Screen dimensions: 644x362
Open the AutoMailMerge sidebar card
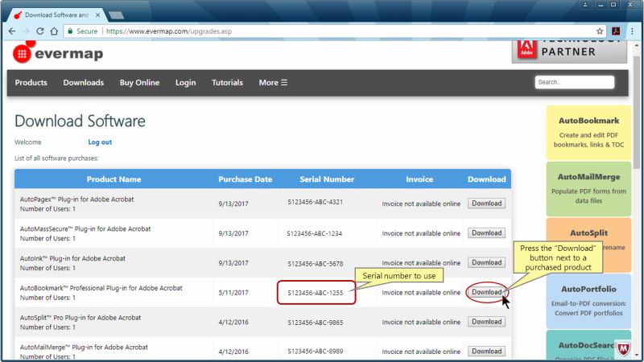pos(588,189)
